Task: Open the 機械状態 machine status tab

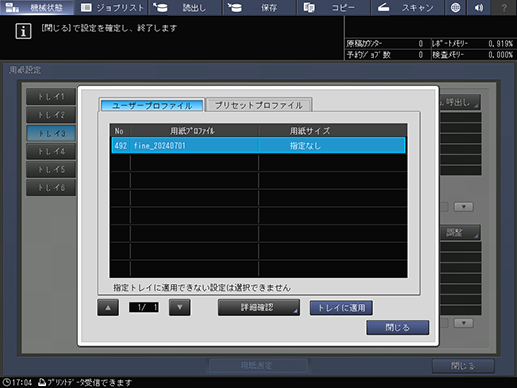Action: coord(37,7)
